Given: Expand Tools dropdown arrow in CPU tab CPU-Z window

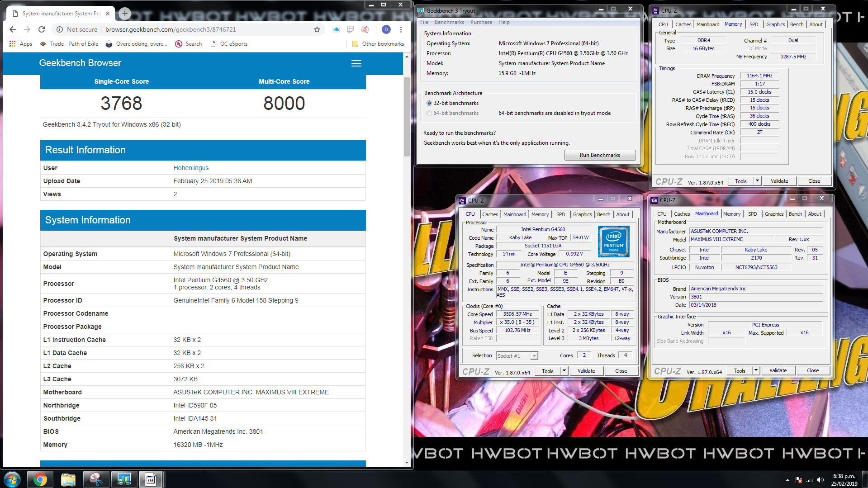Looking at the screenshot, I should (x=564, y=371).
